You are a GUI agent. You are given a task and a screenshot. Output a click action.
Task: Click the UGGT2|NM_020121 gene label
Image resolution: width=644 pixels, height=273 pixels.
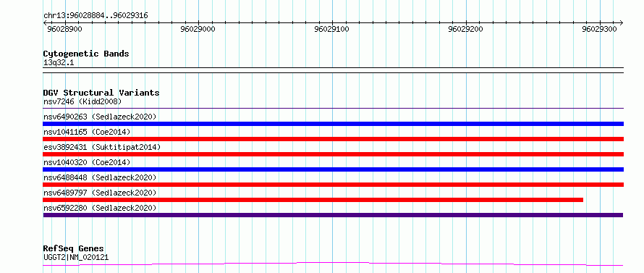click(76, 258)
